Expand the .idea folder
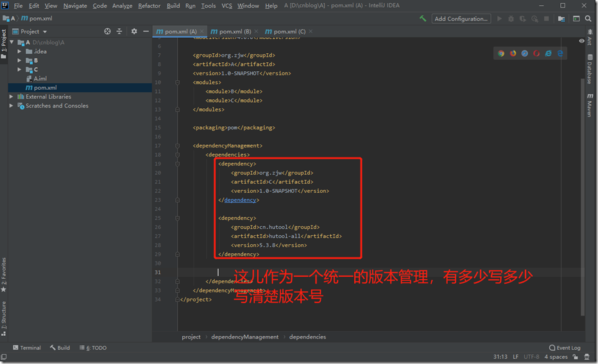The height and width of the screenshot is (364, 598). (19, 51)
